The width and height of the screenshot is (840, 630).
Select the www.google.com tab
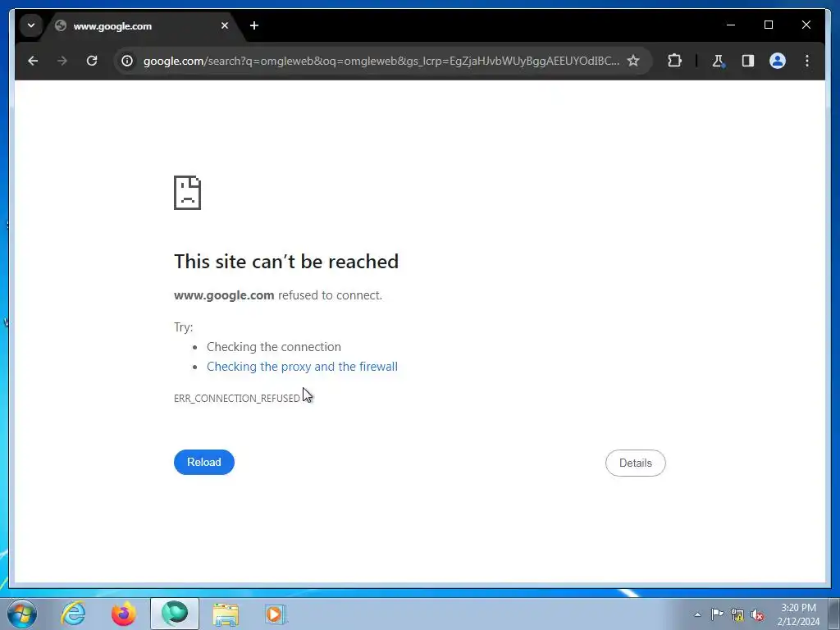point(139,26)
